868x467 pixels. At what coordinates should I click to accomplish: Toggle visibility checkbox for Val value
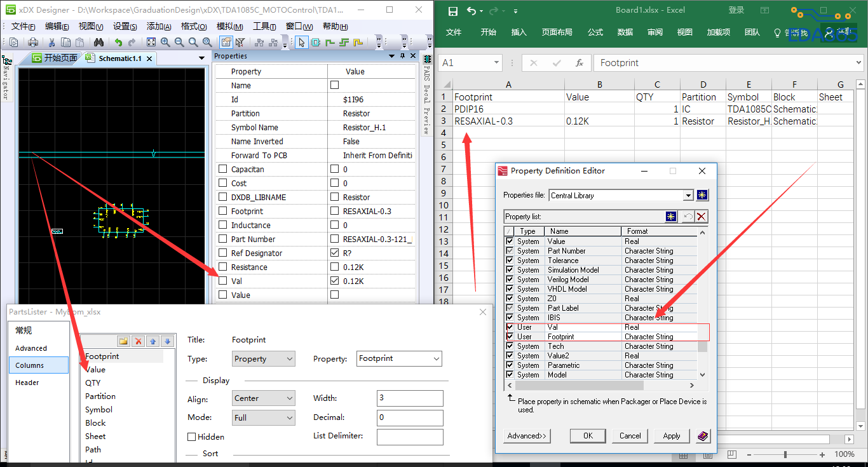(334, 281)
